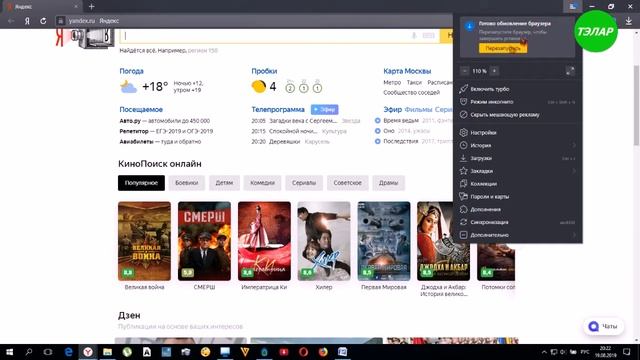This screenshot has width=640, height=360.
Task: Open Дополнения from the menu
Action: point(517,209)
